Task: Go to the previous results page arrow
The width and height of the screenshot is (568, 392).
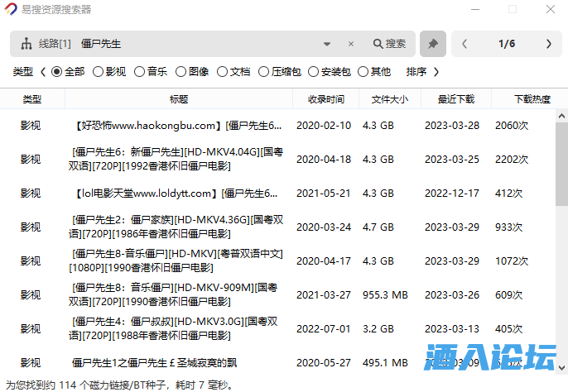Action: 465,44
